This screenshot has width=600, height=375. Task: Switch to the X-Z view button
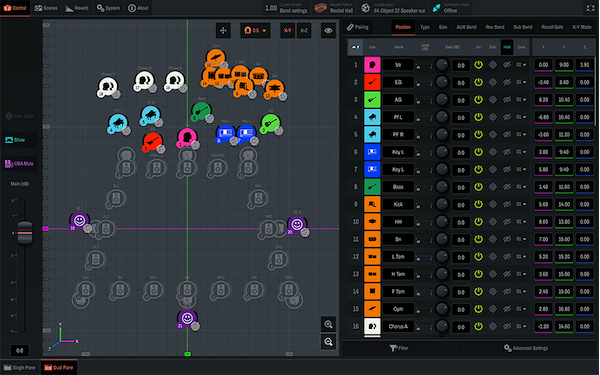point(304,31)
